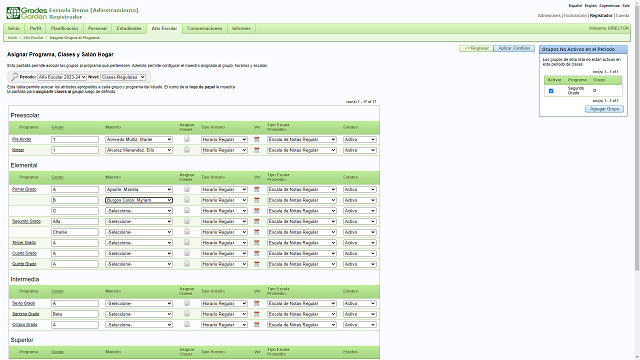Click the Año Escolar breadcrumb link
The width and height of the screenshot is (640, 360).
[33, 38]
